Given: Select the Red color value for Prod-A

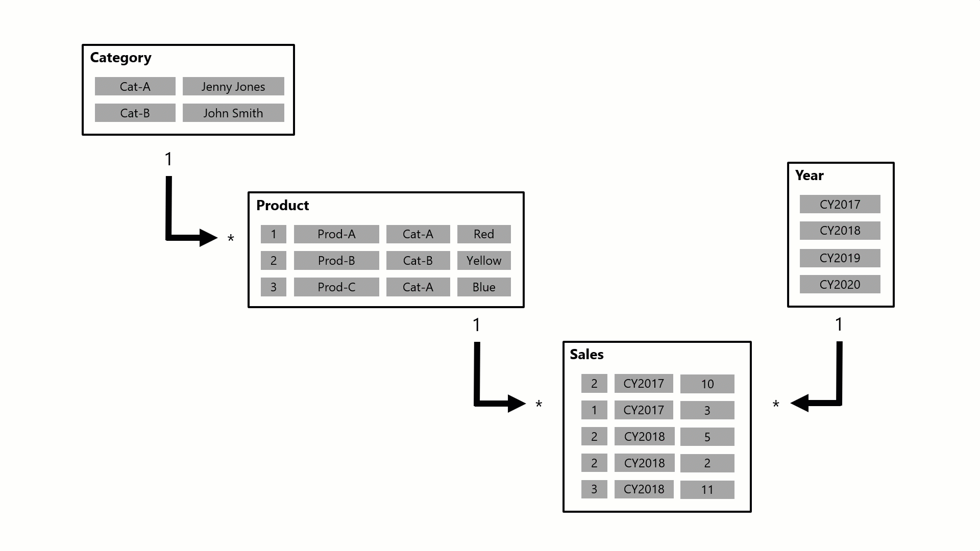Looking at the screenshot, I should click(x=484, y=234).
